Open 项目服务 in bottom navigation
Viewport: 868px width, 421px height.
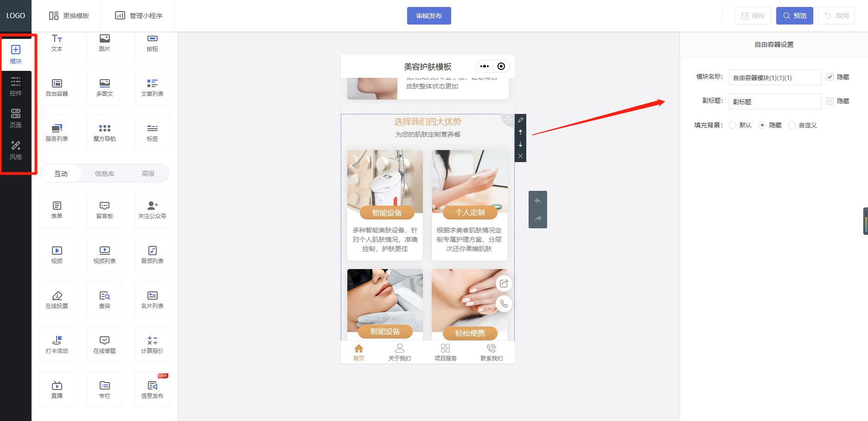tap(446, 352)
